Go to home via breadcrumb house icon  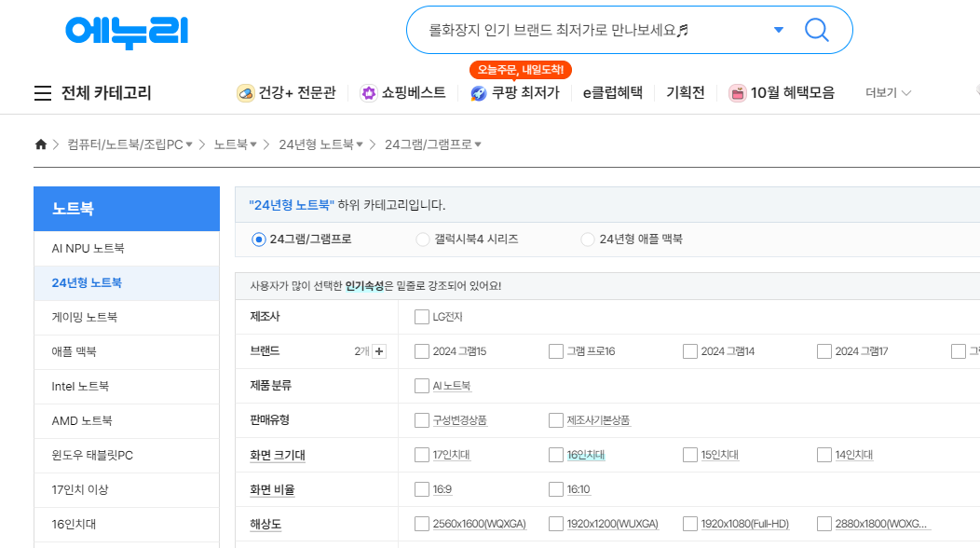click(x=41, y=144)
